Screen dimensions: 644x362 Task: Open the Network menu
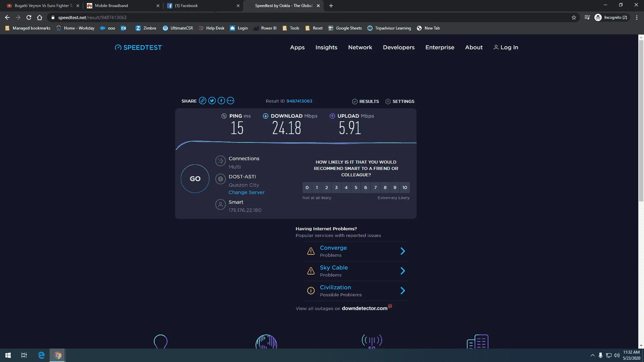tap(360, 47)
